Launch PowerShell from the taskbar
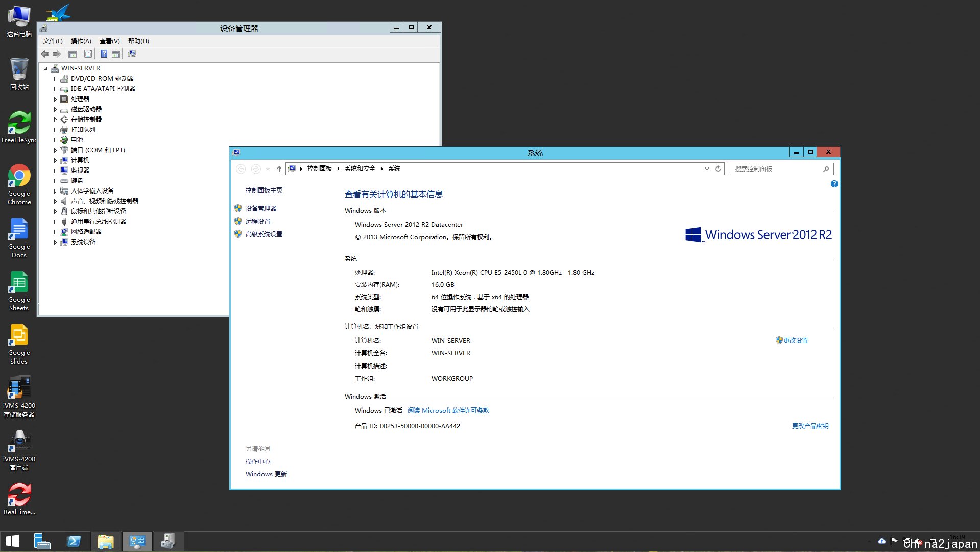 (74, 541)
